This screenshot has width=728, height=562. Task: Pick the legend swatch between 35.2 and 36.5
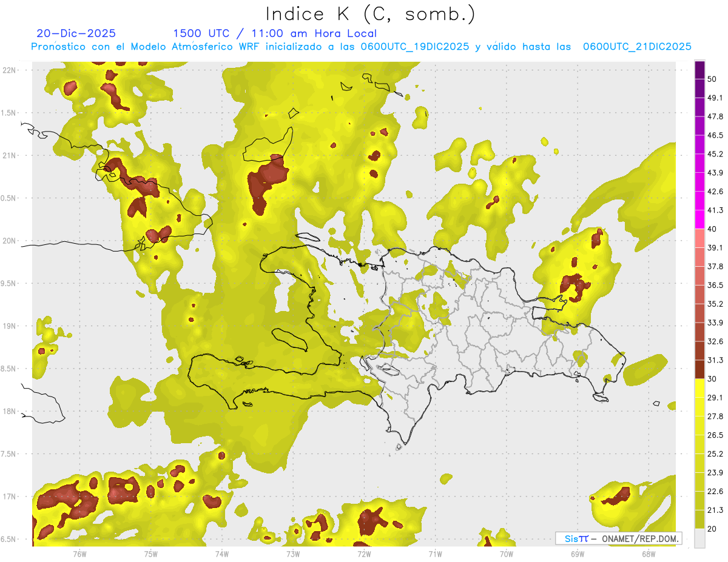[x=700, y=295]
